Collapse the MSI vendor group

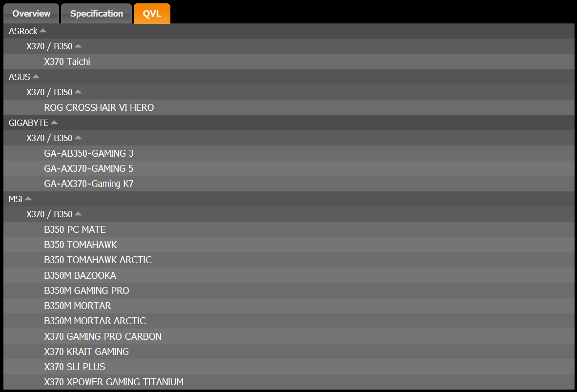click(x=289, y=199)
